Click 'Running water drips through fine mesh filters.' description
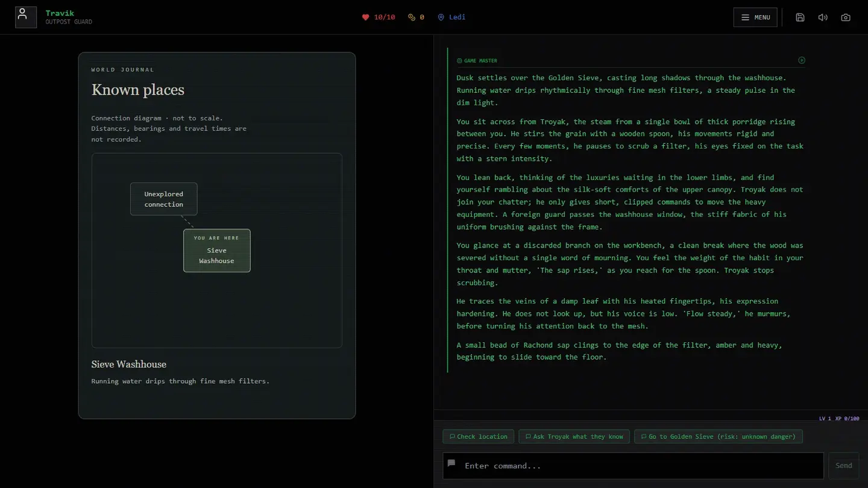Screen dimensions: 868x488 pos(180,381)
